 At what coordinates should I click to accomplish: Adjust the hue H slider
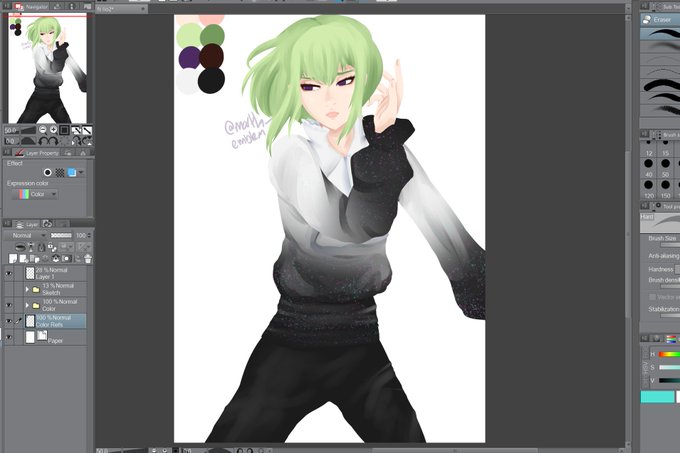[669, 354]
